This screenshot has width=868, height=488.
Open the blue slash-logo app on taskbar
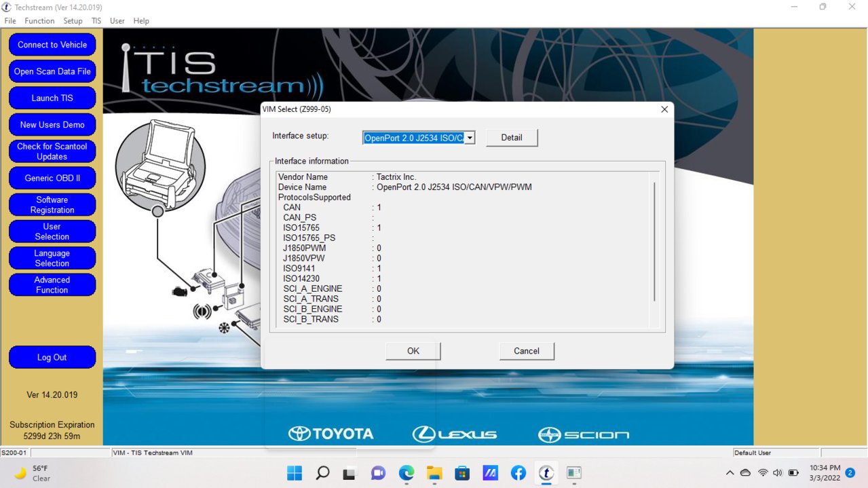pos(490,472)
